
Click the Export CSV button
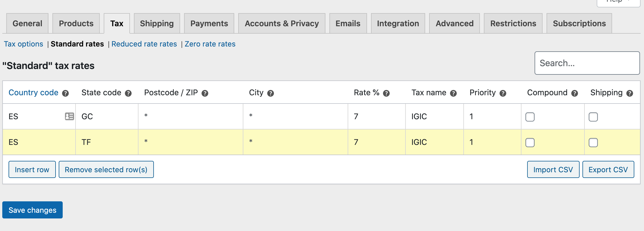click(x=608, y=169)
